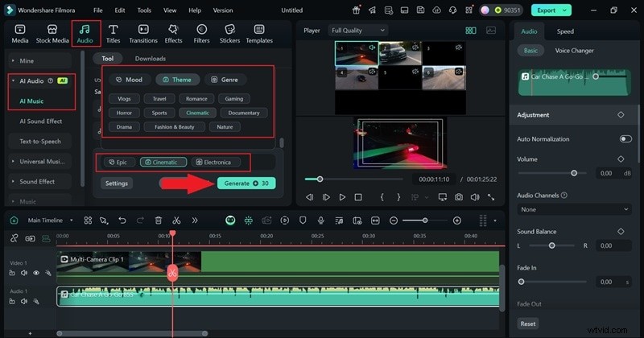The width and height of the screenshot is (644, 338).
Task: Take a snapshot with the camera icon
Action: (458, 197)
